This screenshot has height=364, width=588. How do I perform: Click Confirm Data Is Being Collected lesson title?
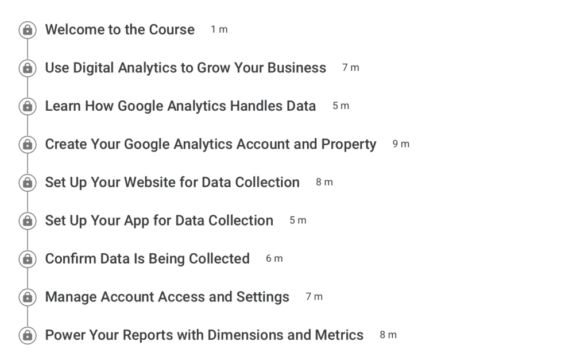pos(147,258)
